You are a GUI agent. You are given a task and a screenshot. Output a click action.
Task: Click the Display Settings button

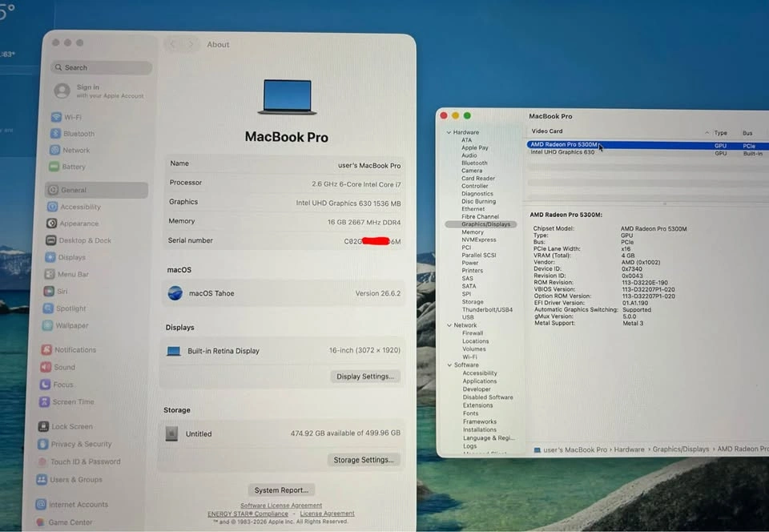(365, 377)
